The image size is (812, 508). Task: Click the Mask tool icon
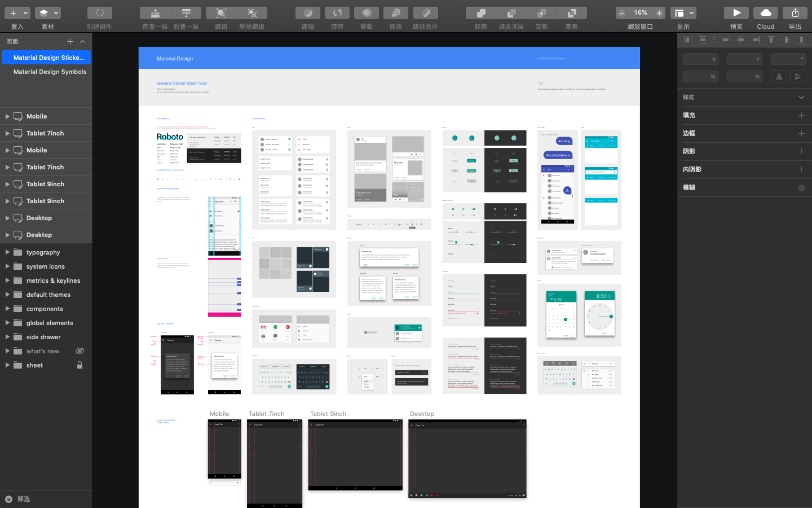[x=367, y=13]
